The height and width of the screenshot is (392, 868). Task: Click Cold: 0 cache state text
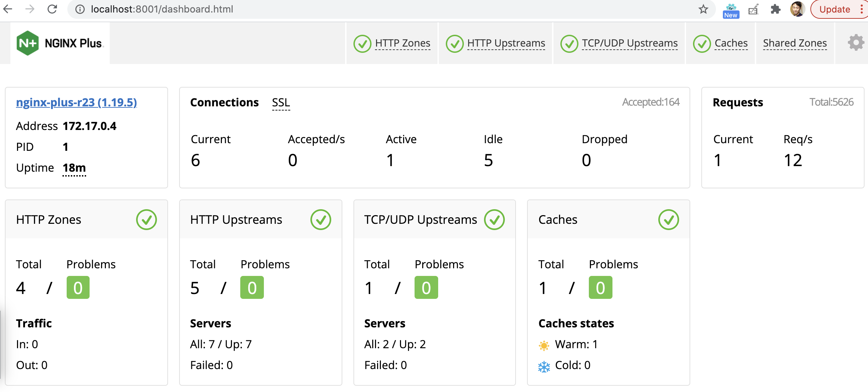(x=573, y=365)
